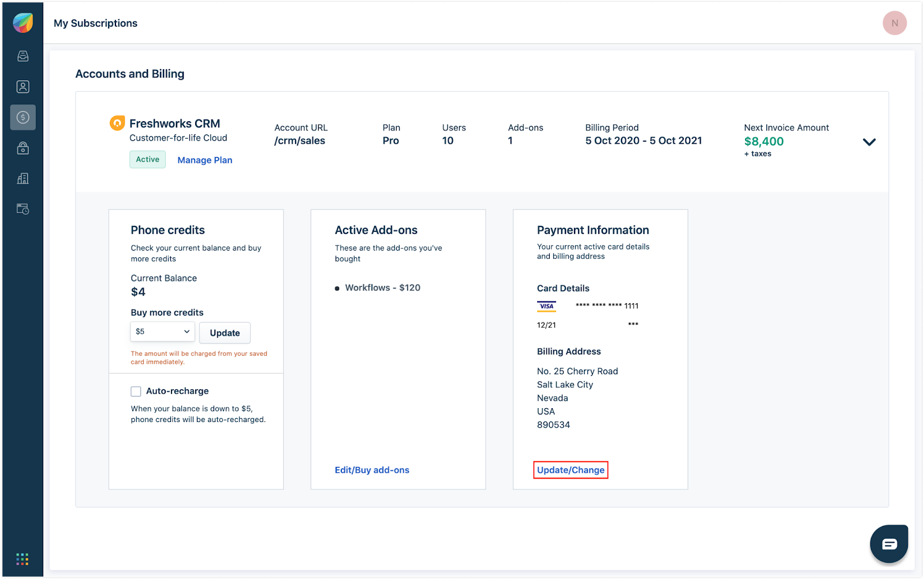Collapse the Freshworks CRM subscription chevron

[x=869, y=142]
